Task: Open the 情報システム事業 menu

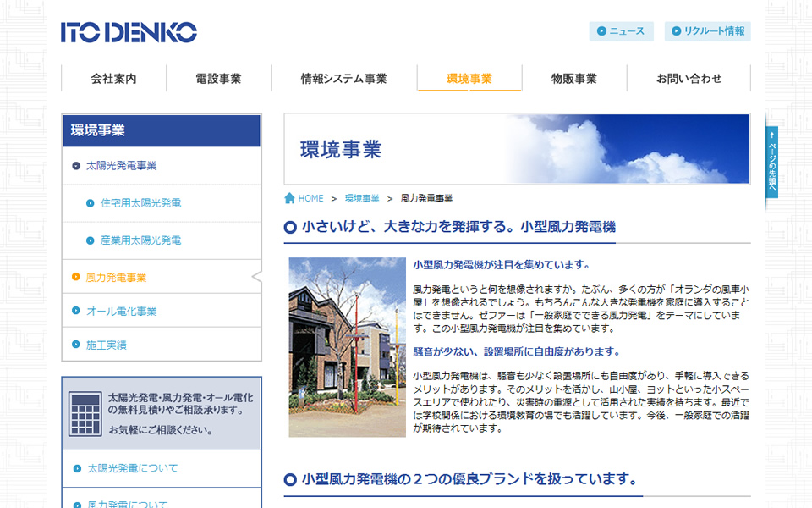Action: click(344, 78)
